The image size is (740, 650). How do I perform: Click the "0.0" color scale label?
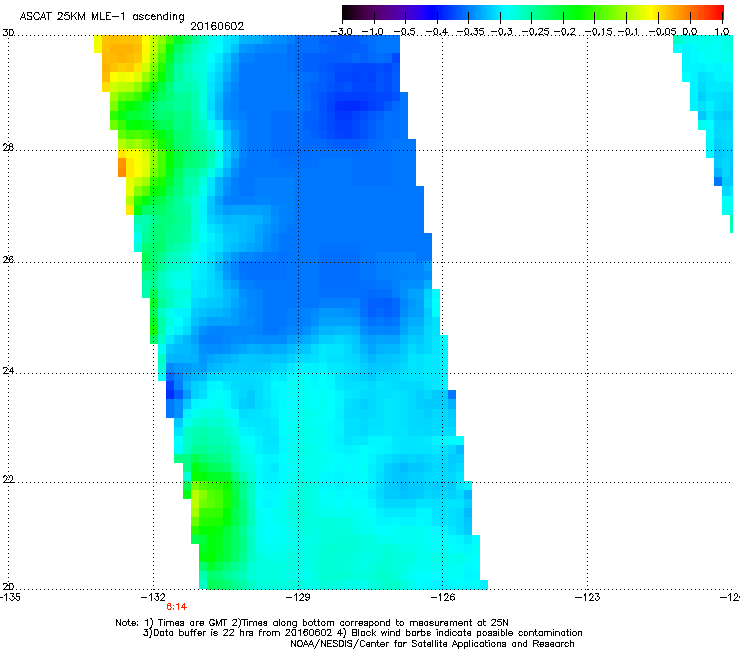click(690, 32)
